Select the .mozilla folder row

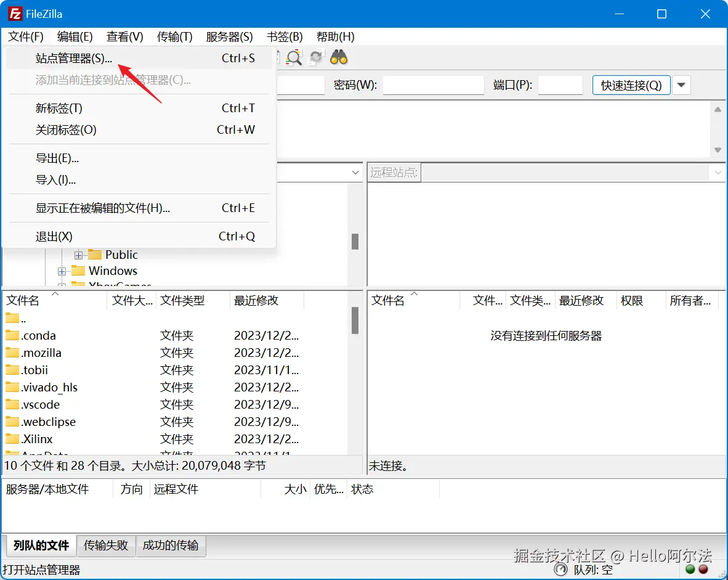[176, 353]
